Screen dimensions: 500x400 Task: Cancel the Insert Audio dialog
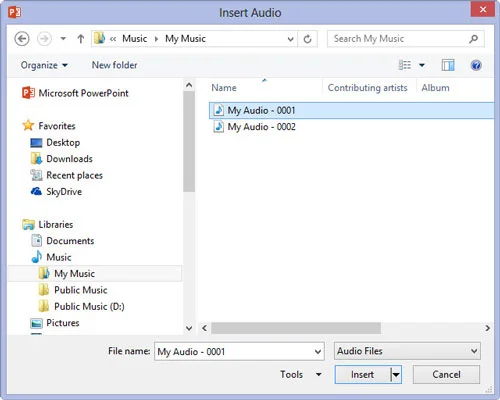(446, 375)
